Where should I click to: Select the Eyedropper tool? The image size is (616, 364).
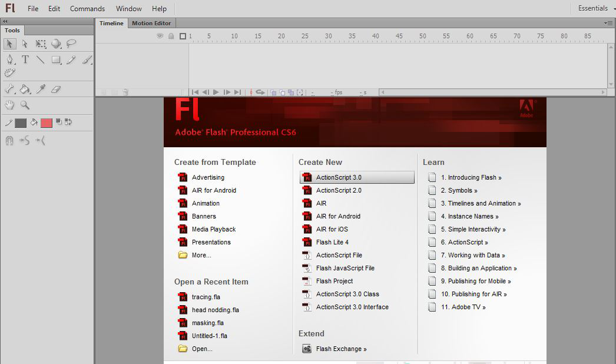(x=41, y=89)
